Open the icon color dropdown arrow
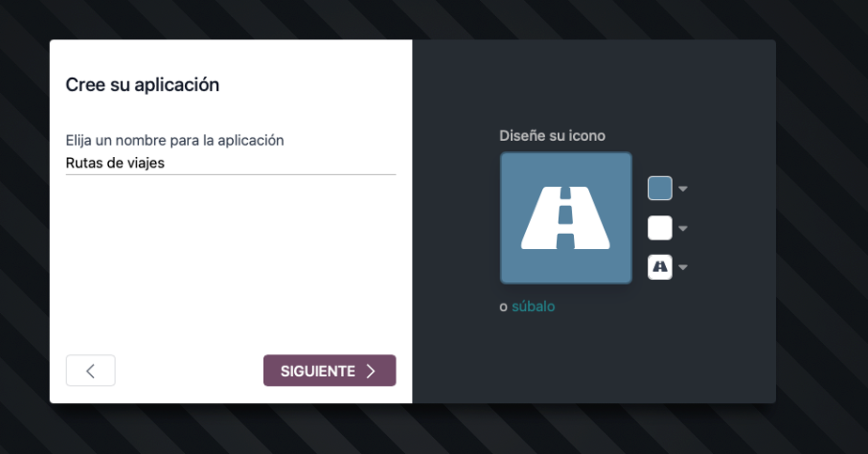Screen dimensions: 868x454 [683, 228]
